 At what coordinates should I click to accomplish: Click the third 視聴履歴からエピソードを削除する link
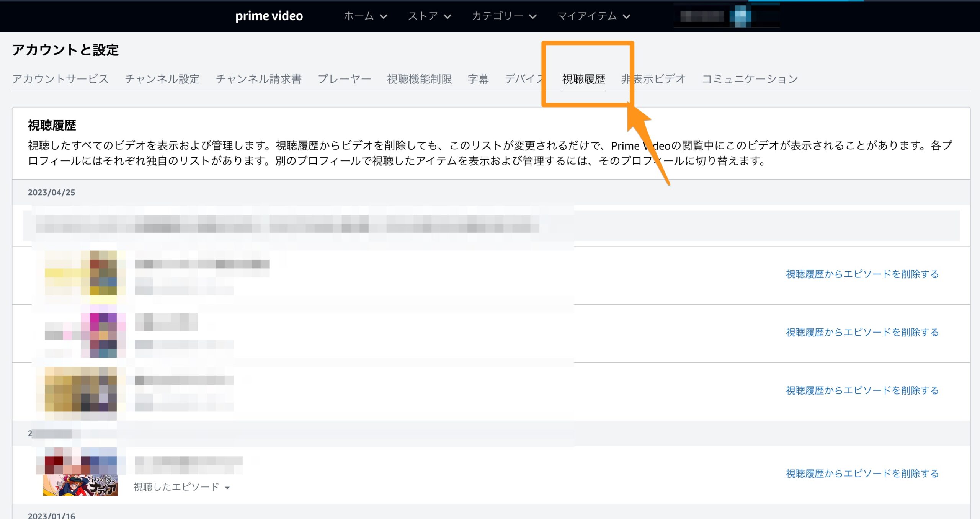862,390
